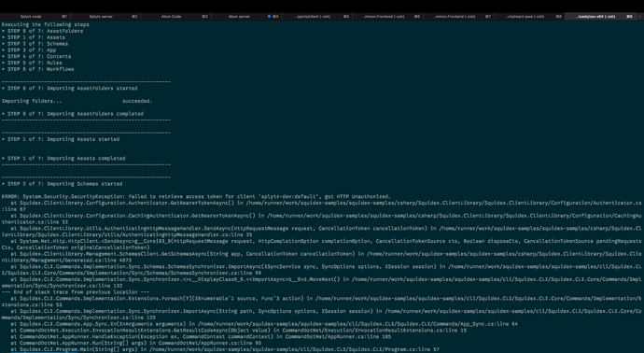Click the Squidex.CLI.Program.Main stack trace line
The height and width of the screenshot is (353, 644).
coord(225,349)
